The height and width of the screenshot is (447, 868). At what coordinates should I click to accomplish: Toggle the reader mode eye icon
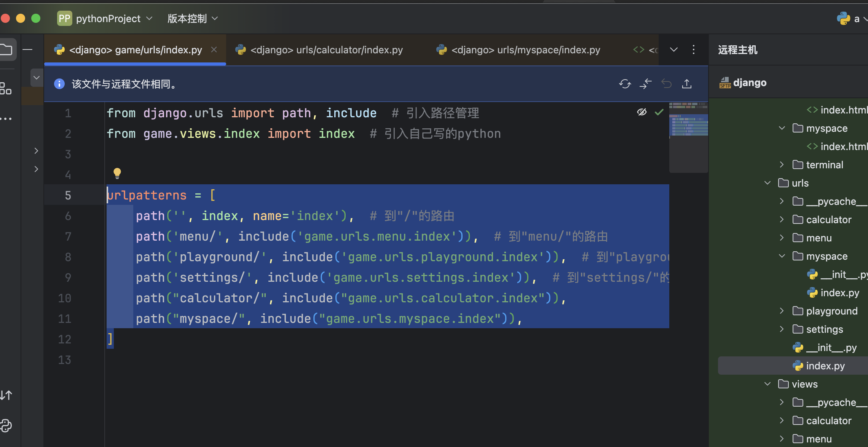(642, 112)
